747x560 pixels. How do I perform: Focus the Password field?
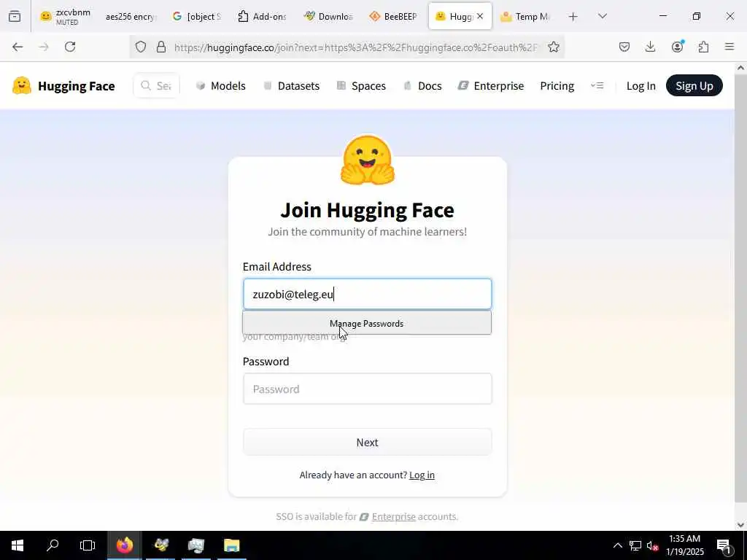pyautogui.click(x=368, y=389)
